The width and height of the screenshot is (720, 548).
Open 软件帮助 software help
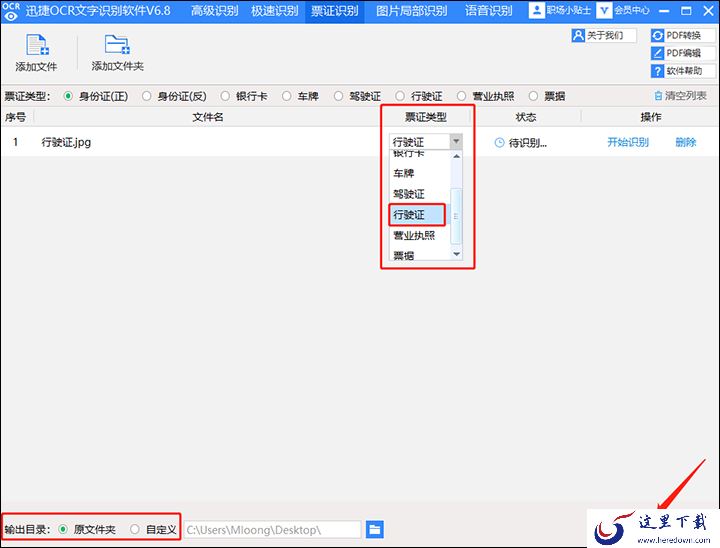coord(682,71)
